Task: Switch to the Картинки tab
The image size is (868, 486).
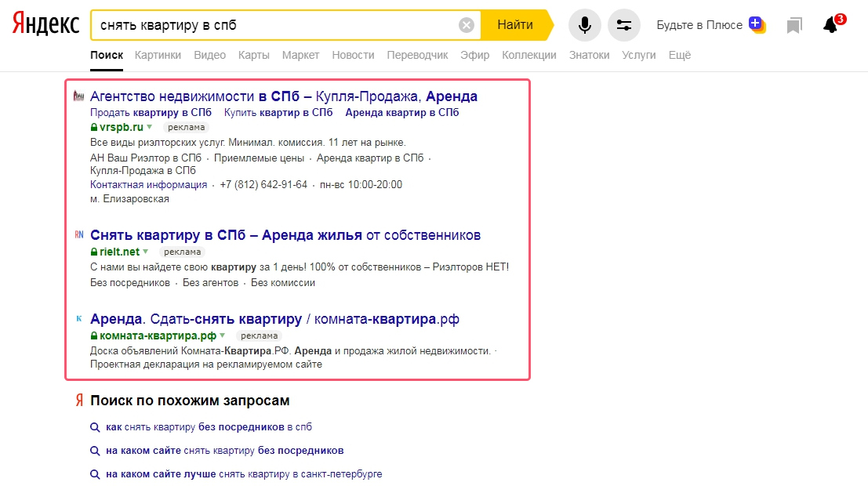Action: tap(158, 55)
